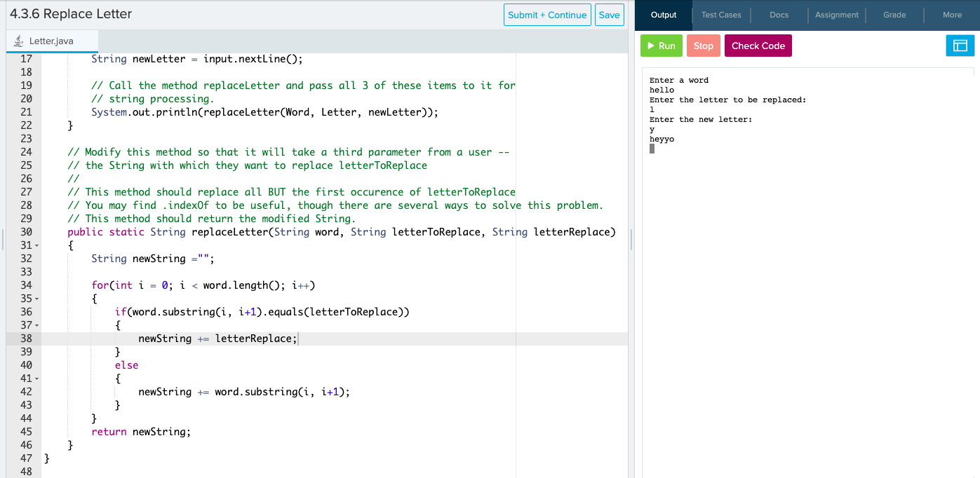
Task: Place cursor at end of line 38
Action: coord(297,339)
